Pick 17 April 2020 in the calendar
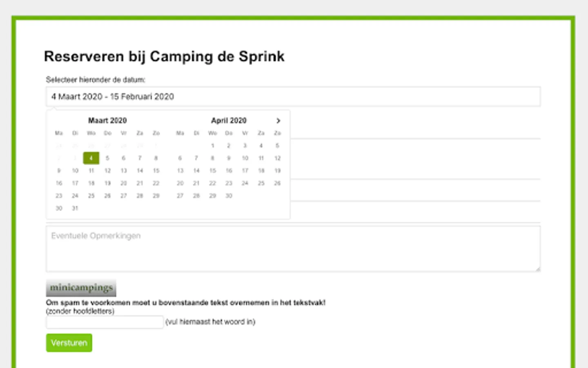This screenshot has height=368, width=588. pyautogui.click(x=245, y=171)
